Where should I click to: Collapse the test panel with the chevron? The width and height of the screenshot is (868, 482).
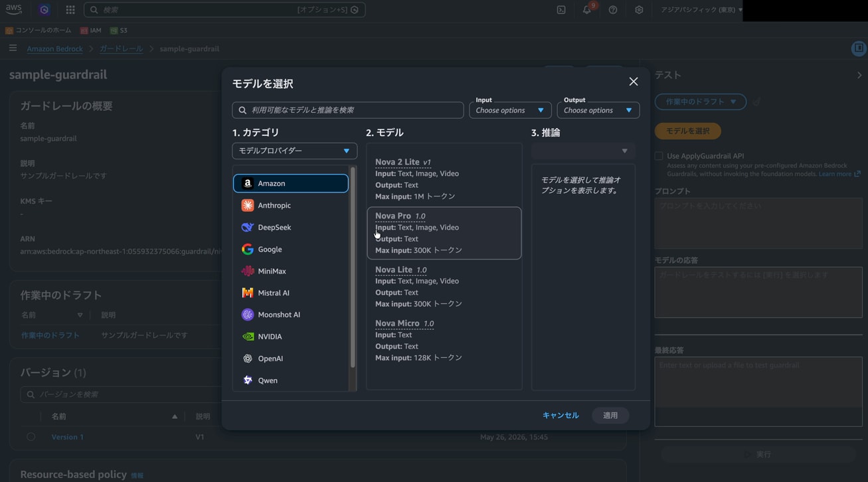[859, 75]
